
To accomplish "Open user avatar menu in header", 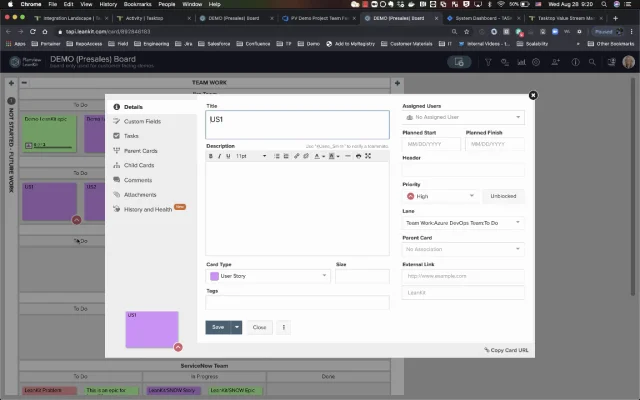I will coord(629,62).
